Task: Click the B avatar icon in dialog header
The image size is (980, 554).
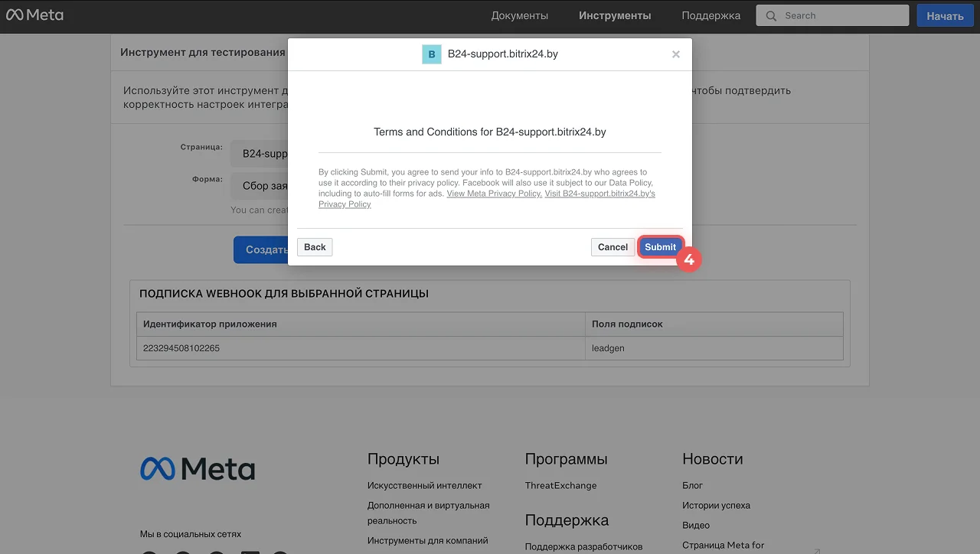Action: (x=432, y=54)
